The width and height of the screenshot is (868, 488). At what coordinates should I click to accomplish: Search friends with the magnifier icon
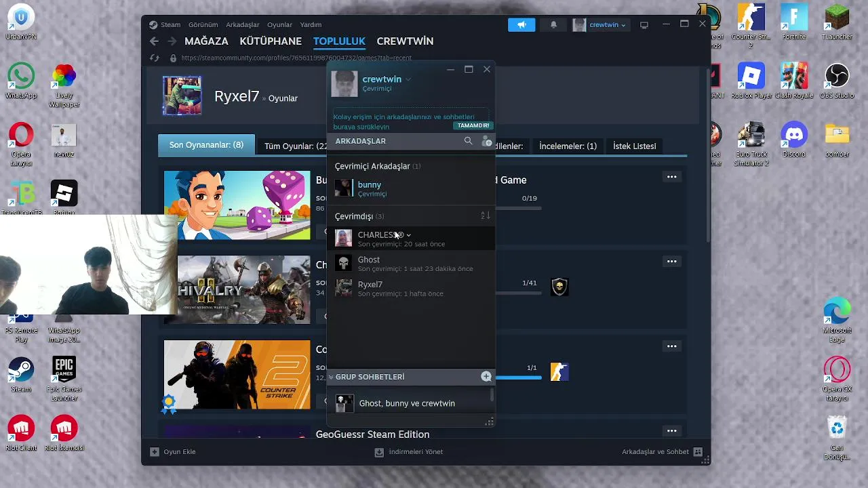coord(468,141)
